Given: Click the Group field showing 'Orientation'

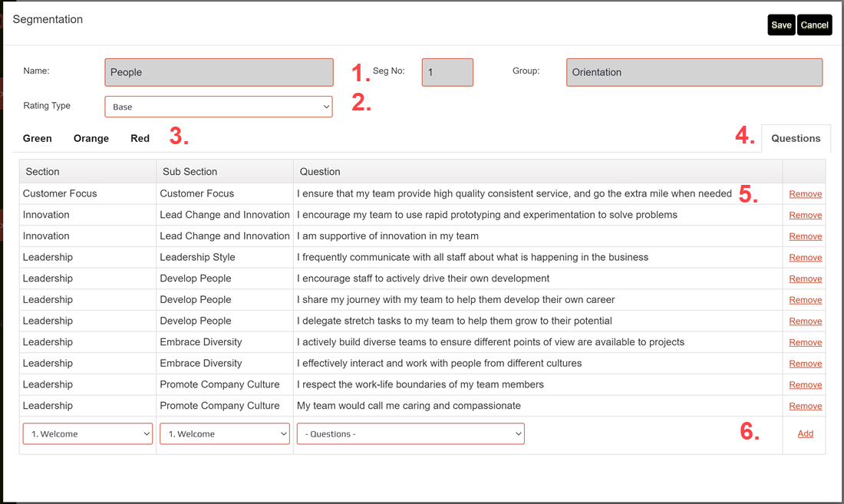Looking at the screenshot, I should tap(694, 71).
